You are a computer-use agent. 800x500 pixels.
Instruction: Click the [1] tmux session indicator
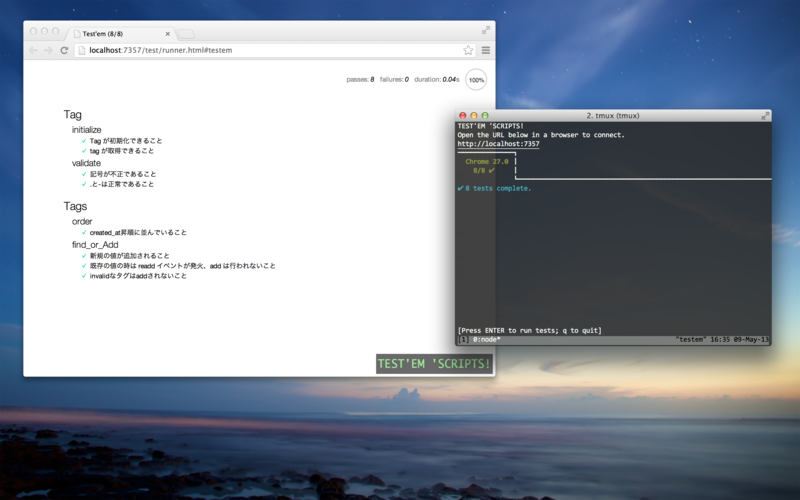point(463,339)
